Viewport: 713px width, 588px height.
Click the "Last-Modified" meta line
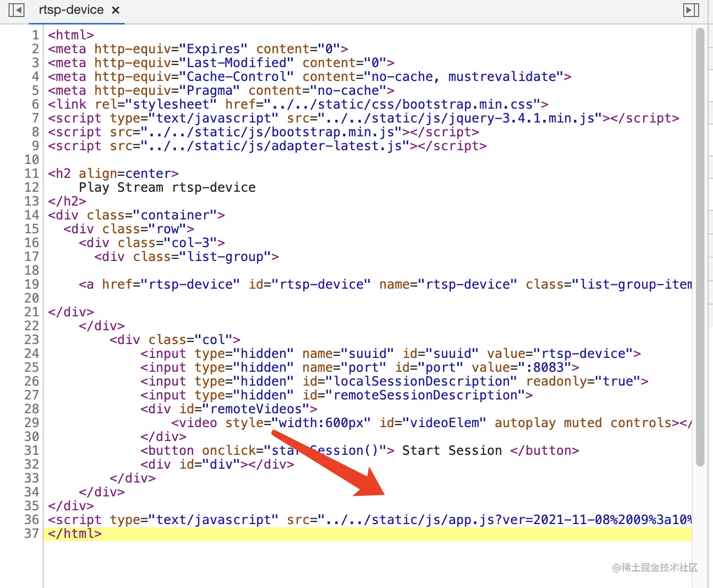pos(221,63)
